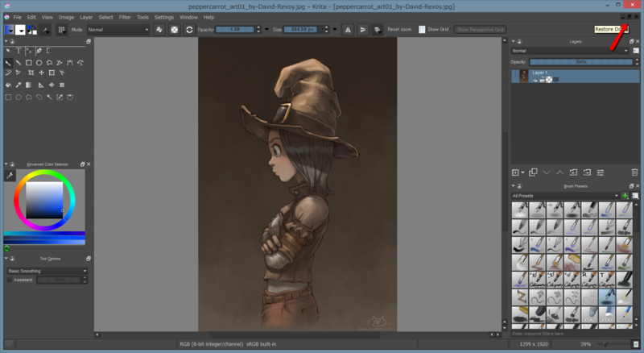644x353 pixels.
Task: Enable the Assistant checkbox in Tool Options
Action: [x=9, y=280]
